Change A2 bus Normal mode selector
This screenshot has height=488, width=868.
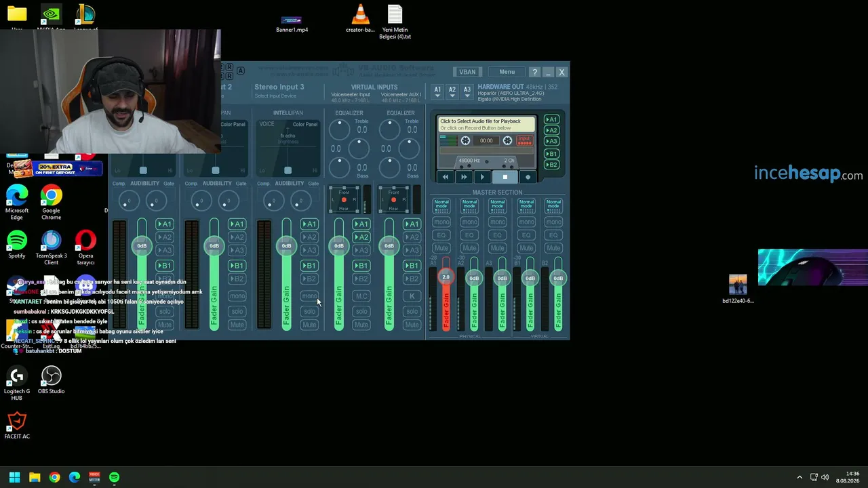(x=469, y=206)
